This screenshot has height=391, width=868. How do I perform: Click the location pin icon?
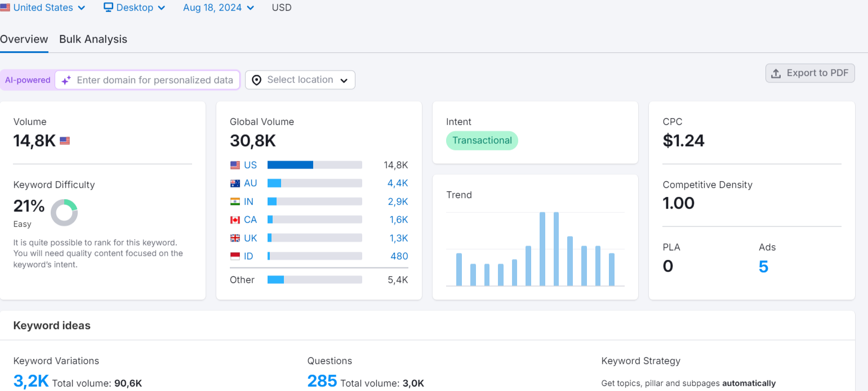click(256, 80)
